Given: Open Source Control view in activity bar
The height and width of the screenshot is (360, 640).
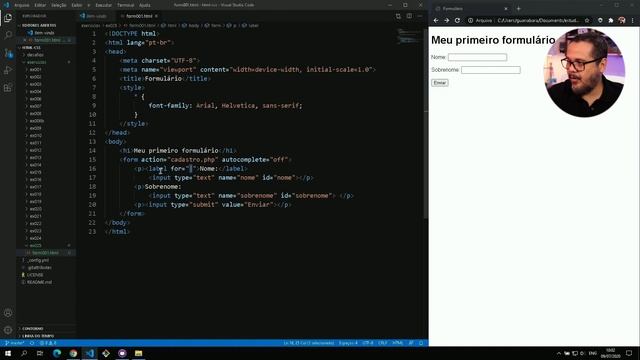Looking at the screenshot, I should (8, 53).
